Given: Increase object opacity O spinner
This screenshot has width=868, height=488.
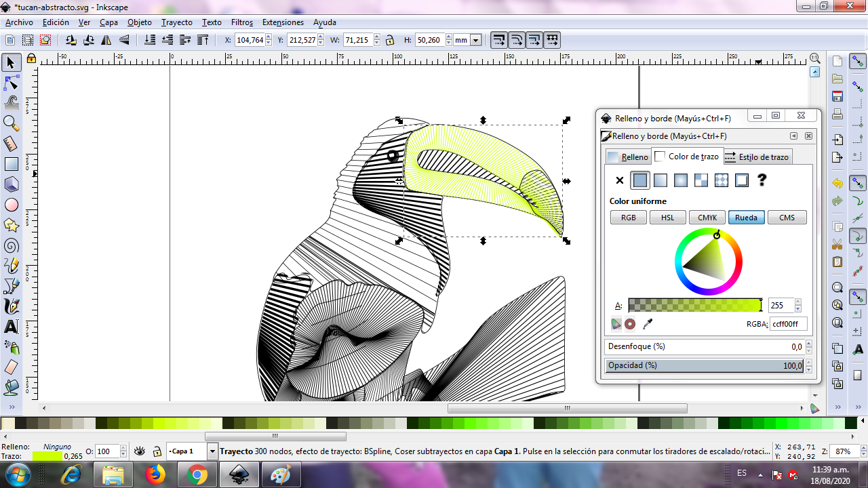Looking at the screenshot, I should pos(123,448).
